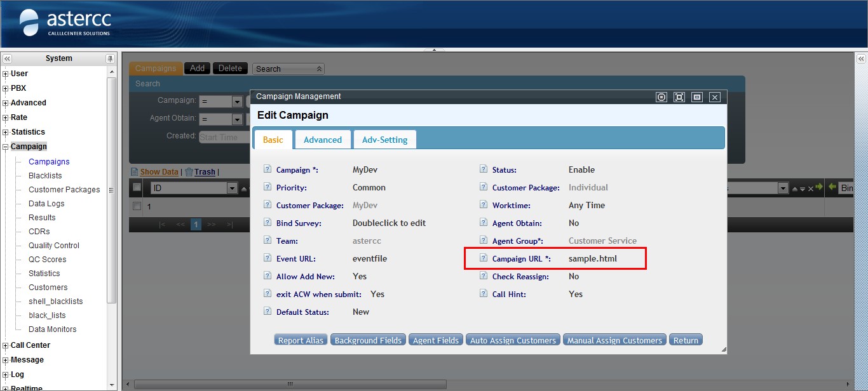868x391 pixels.
Task: Click help icon next to Campaign URL
Action: click(484, 259)
